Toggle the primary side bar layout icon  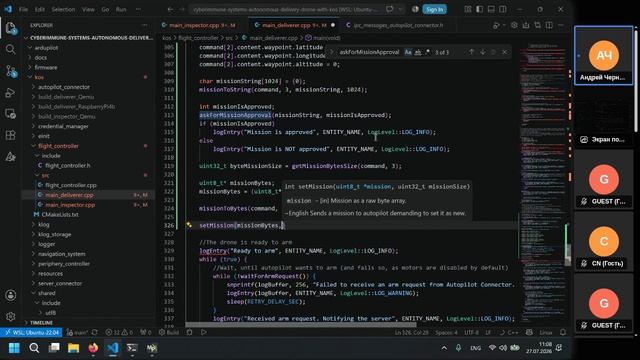click(480, 9)
